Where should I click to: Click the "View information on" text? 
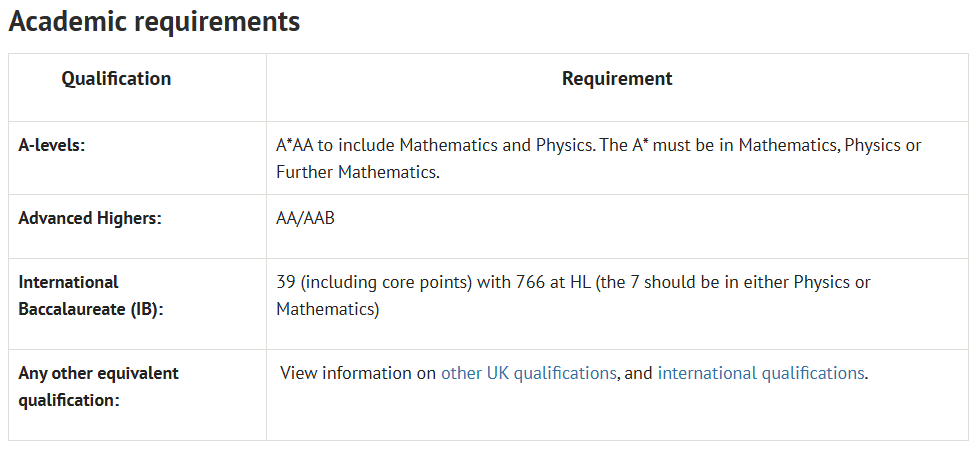click(x=358, y=373)
